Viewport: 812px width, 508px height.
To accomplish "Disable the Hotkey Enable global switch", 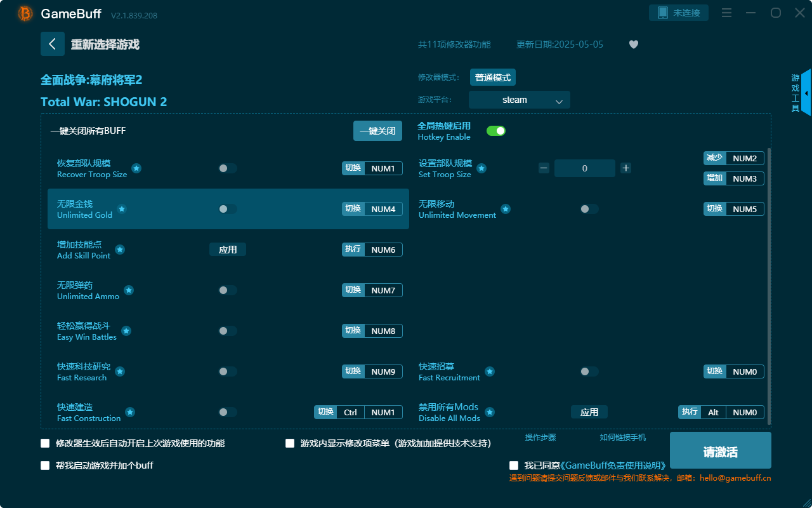I will point(496,130).
